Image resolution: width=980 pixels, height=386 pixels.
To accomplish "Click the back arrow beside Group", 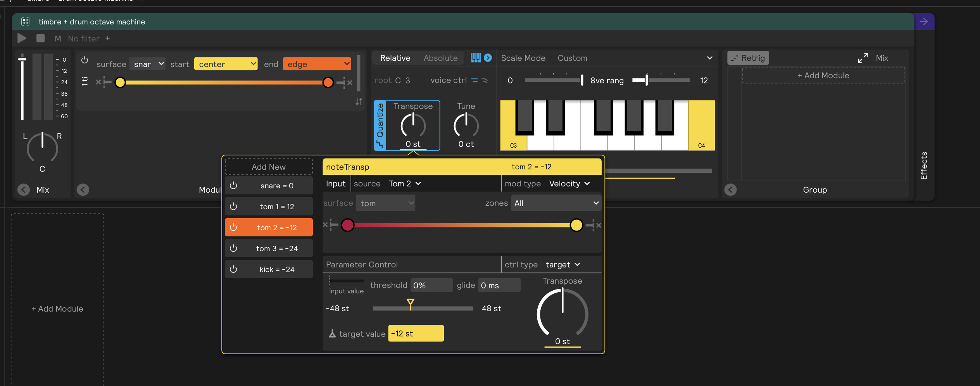I will pyautogui.click(x=730, y=190).
